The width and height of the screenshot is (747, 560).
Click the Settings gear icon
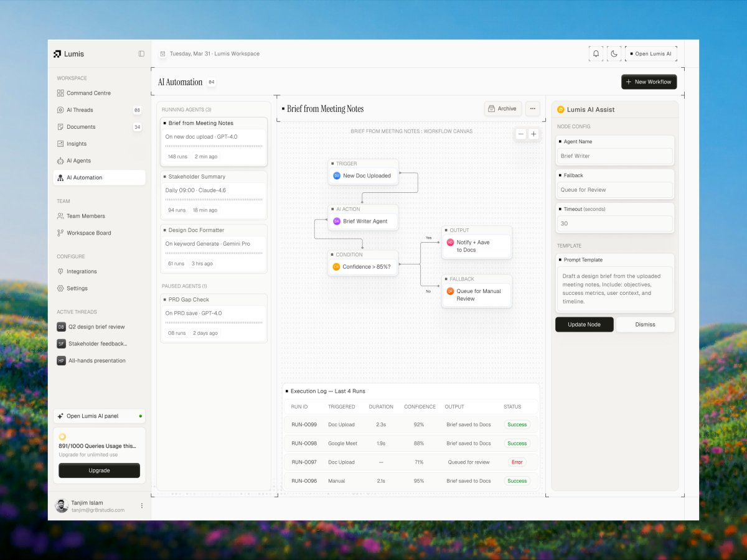coord(60,288)
